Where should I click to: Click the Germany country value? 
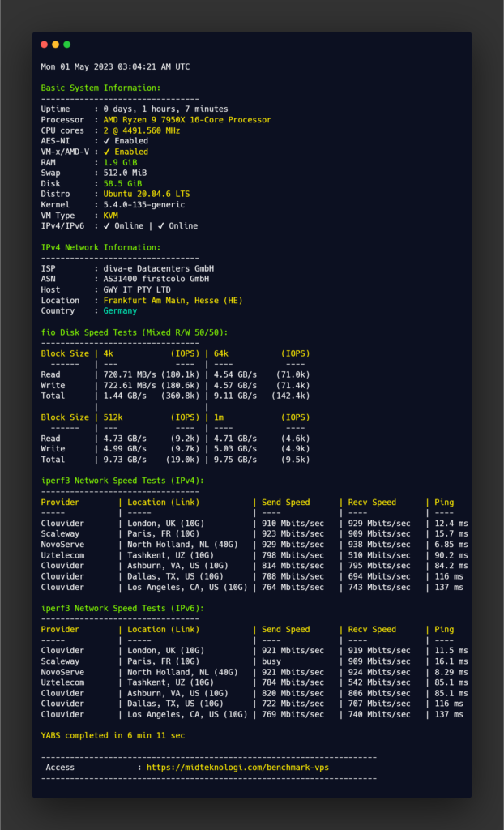[120, 311]
